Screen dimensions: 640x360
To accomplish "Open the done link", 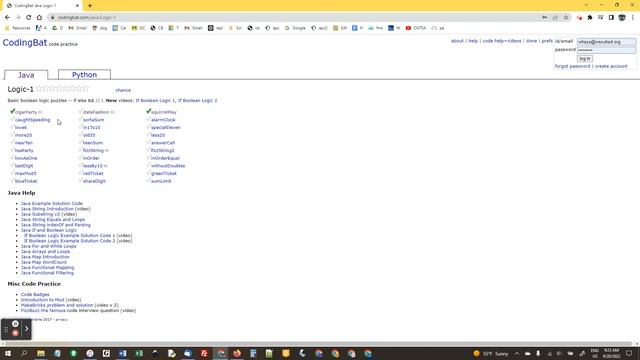I will click(531, 41).
